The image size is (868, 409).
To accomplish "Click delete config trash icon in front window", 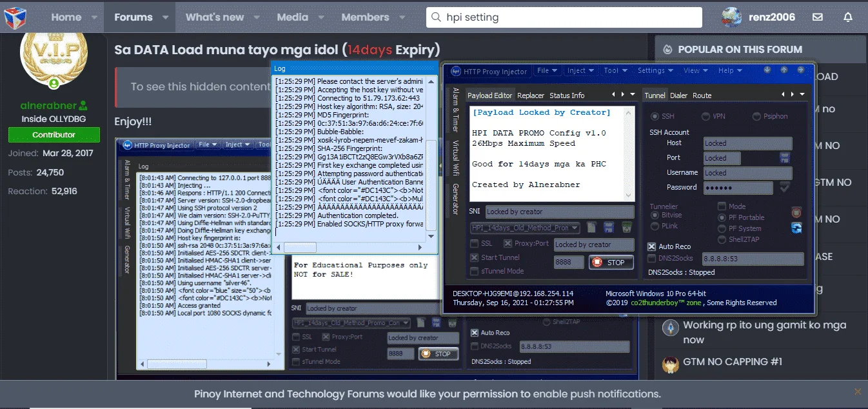I will click(x=626, y=228).
